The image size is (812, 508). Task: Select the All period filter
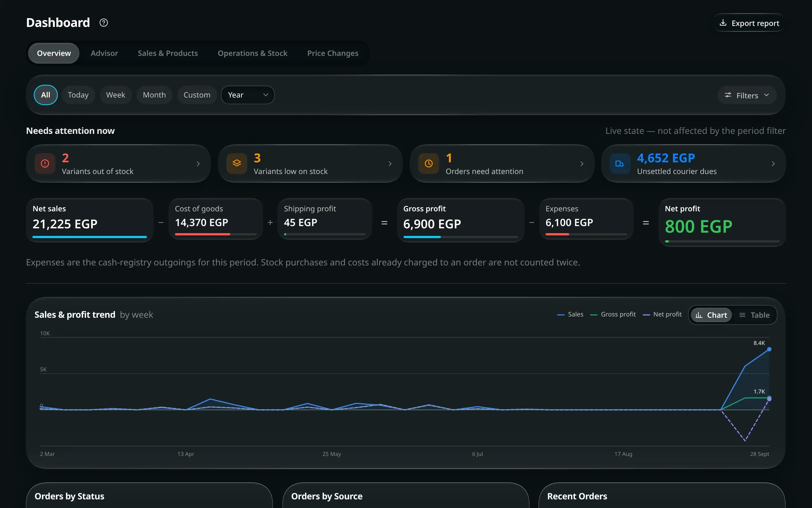pos(46,95)
